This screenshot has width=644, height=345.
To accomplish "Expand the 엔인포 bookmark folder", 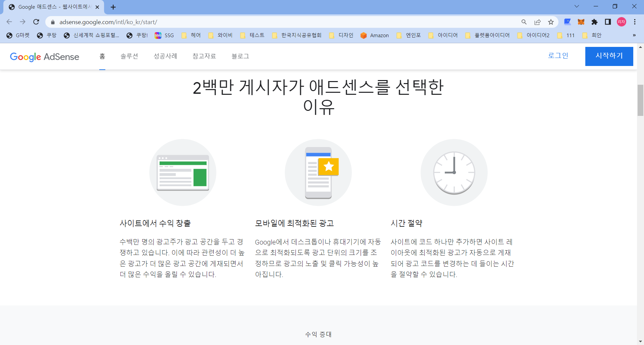I will coord(409,35).
